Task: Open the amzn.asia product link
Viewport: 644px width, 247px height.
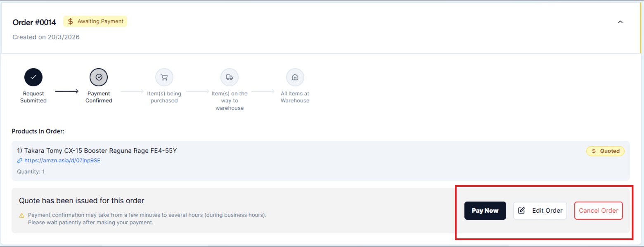Action: (x=62, y=161)
